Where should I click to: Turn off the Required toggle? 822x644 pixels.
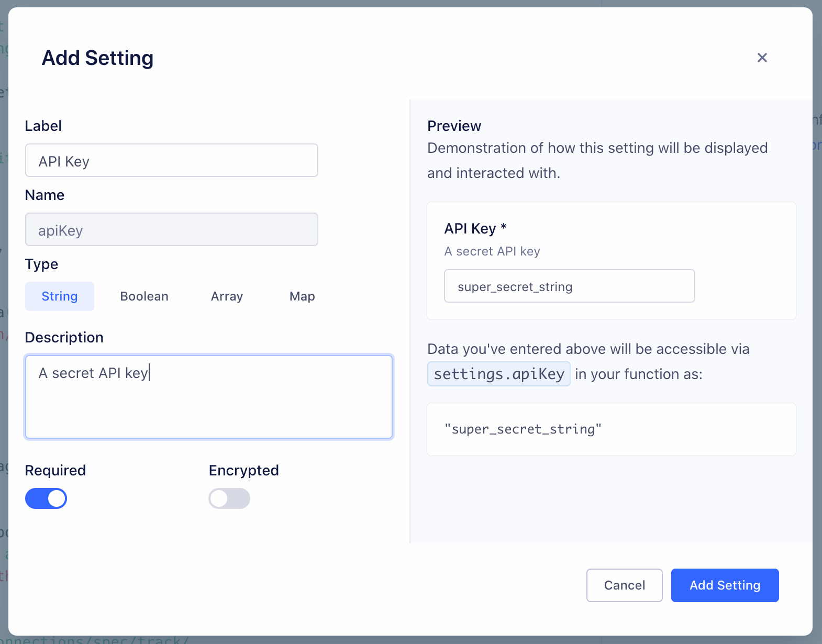coord(46,498)
